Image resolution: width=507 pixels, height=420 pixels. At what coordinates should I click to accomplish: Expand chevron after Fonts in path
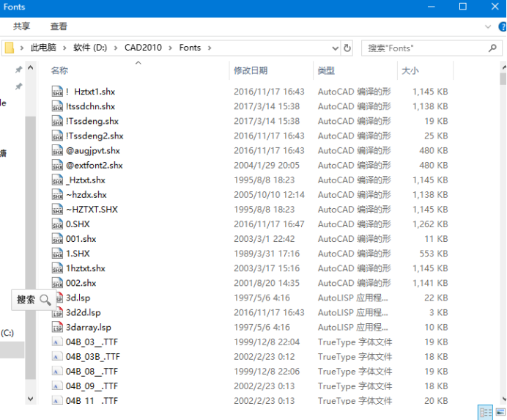(210, 48)
